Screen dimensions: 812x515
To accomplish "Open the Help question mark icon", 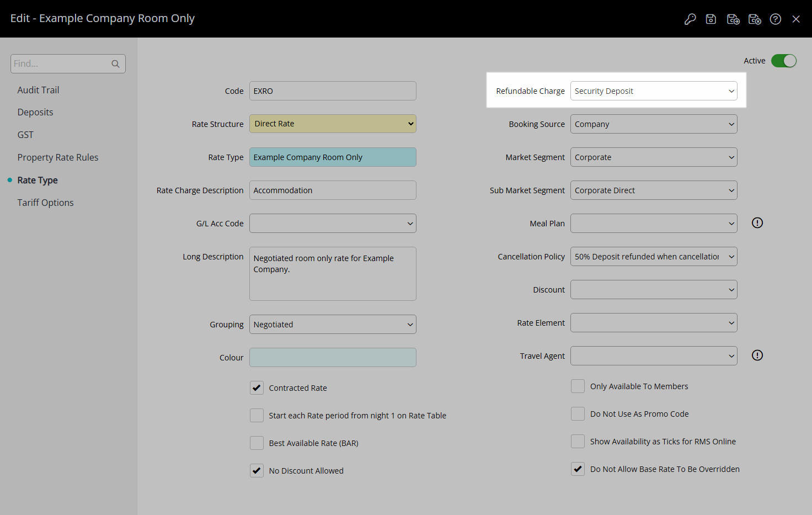I will point(776,19).
